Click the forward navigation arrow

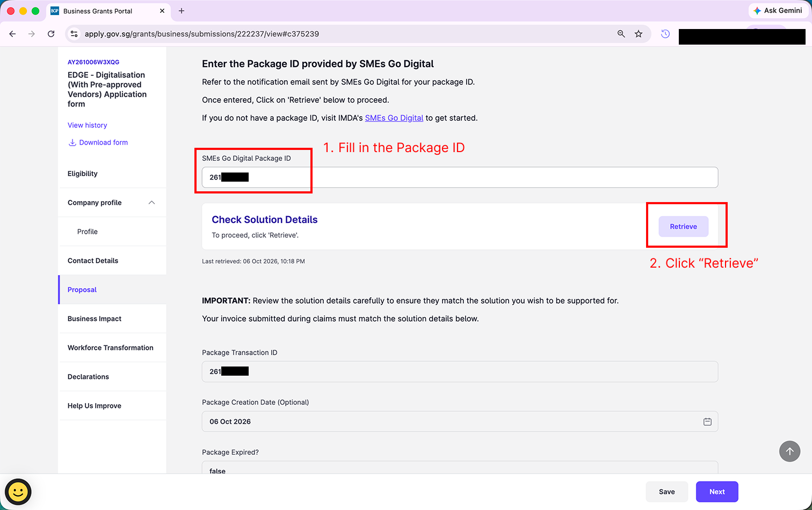pyautogui.click(x=32, y=34)
